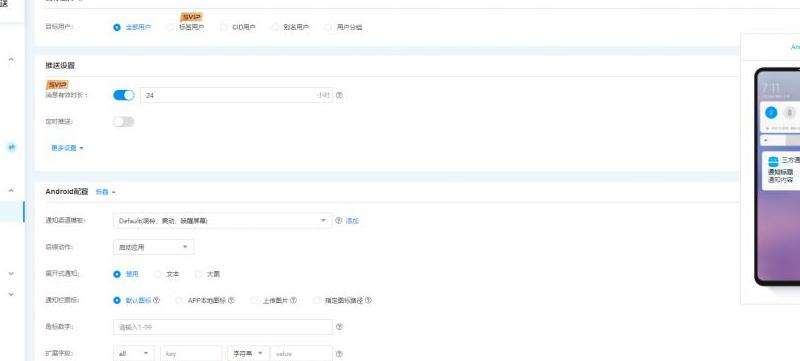Open help icon beside extension value field
Viewport: 800px width, 361px height.
tap(339, 354)
